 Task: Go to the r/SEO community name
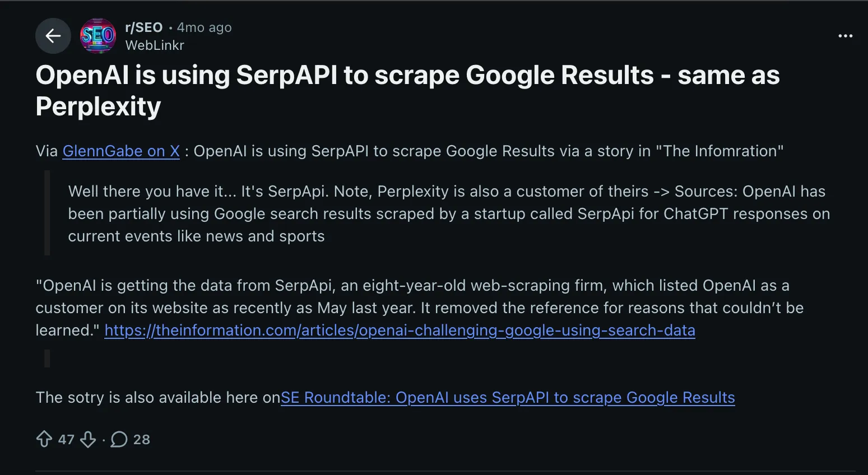click(x=144, y=27)
